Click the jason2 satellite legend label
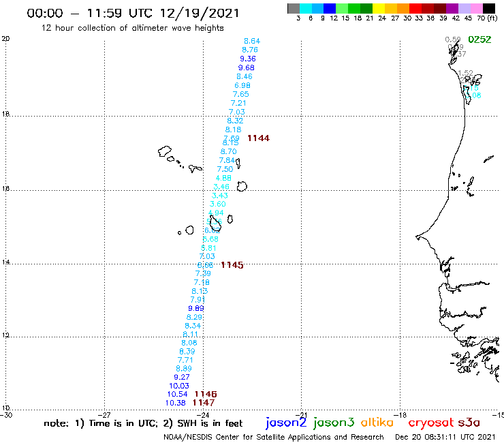The height and width of the screenshot is (443, 504). (x=286, y=423)
